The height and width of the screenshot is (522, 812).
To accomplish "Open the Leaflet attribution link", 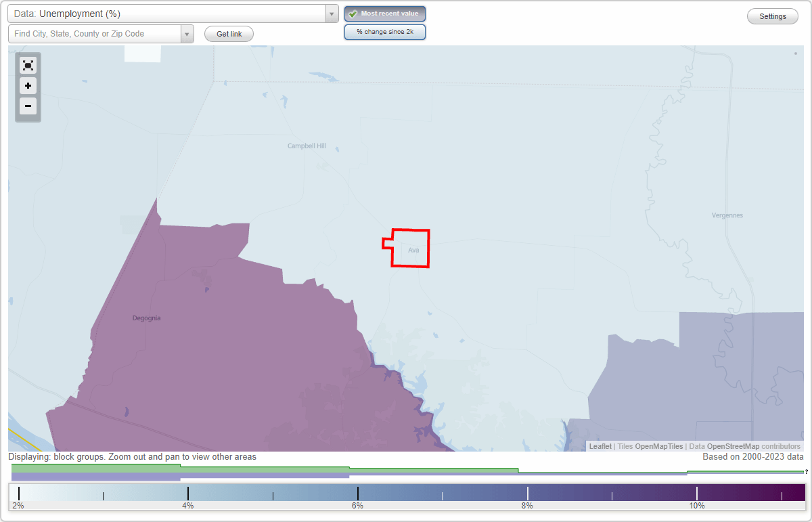I will click(x=600, y=446).
